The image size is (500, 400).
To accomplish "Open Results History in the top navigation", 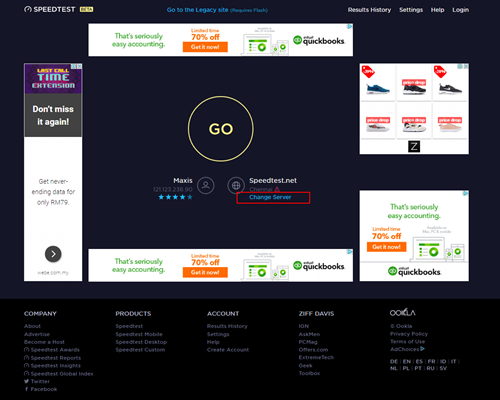I will [x=369, y=10].
